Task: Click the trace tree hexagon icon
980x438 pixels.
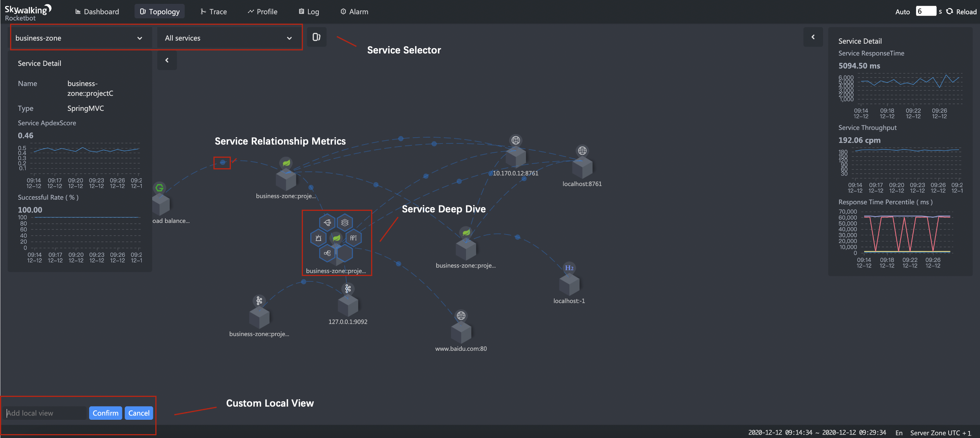Action: pyautogui.click(x=327, y=222)
